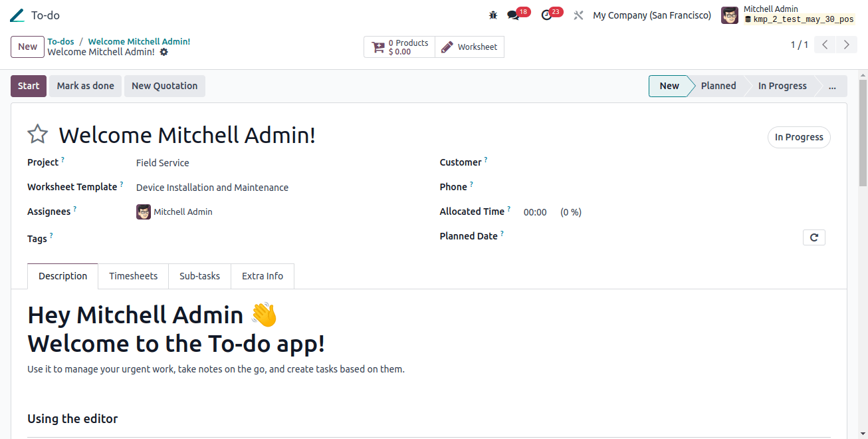Image resolution: width=868 pixels, height=439 pixels.
Task: Click the pencil Worksheet stat button
Action: 469,47
